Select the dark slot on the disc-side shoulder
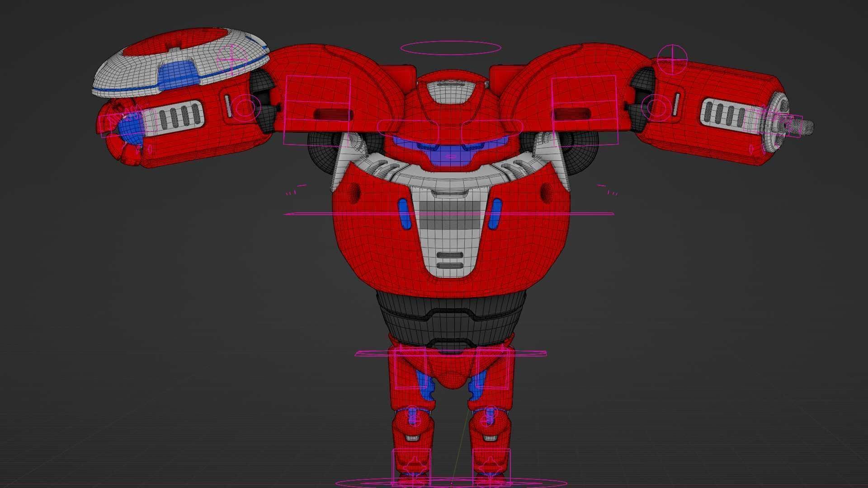The width and height of the screenshot is (868, 488). coord(333,114)
